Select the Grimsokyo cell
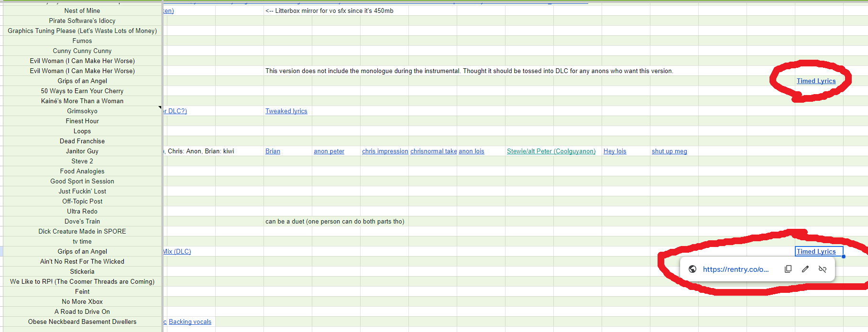This screenshot has width=868, height=332. pyautogui.click(x=82, y=111)
